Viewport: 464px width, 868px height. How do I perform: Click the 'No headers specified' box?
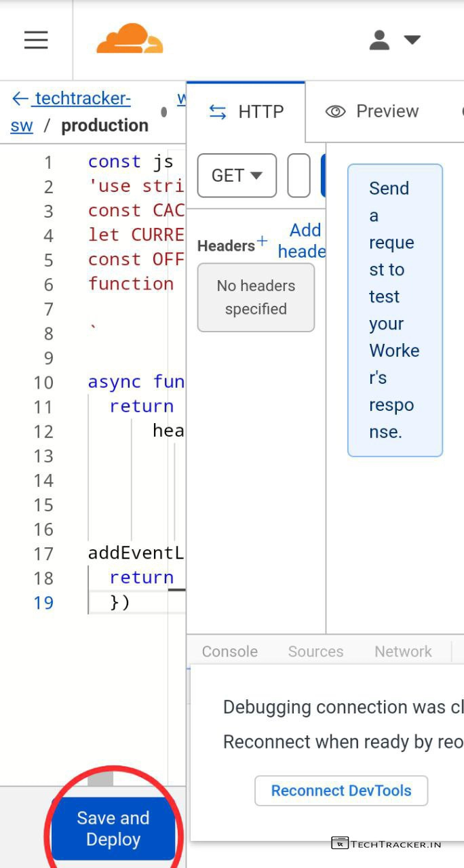[256, 298]
